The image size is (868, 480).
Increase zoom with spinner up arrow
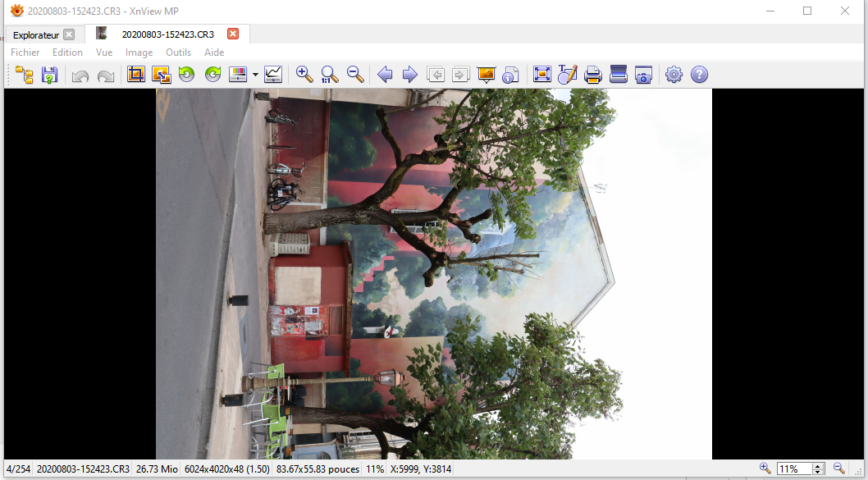pyautogui.click(x=818, y=466)
